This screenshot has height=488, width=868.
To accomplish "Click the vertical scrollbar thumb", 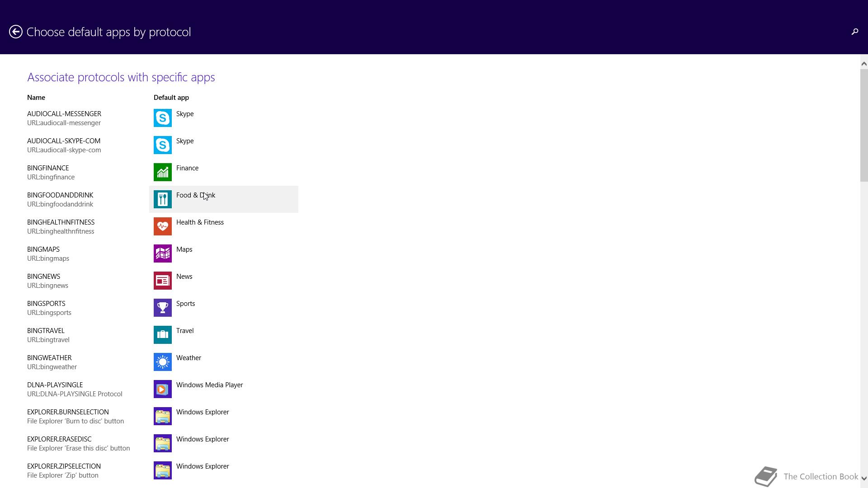I will click(x=864, y=126).
